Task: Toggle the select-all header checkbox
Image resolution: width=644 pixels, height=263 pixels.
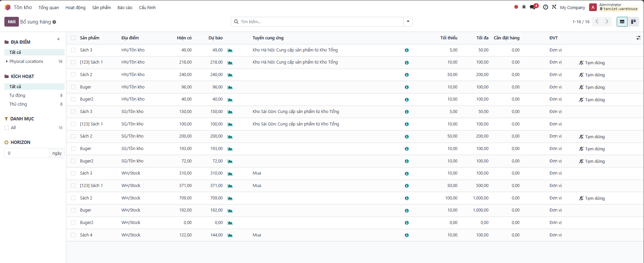Action: (73, 38)
